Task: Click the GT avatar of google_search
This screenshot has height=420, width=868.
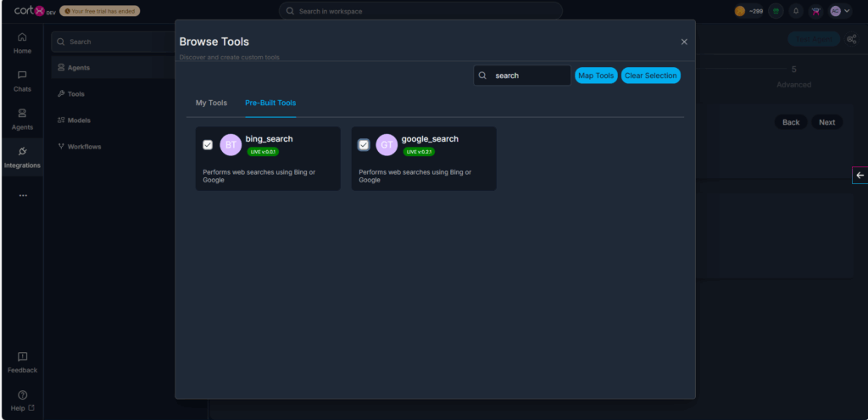Action: (x=387, y=145)
